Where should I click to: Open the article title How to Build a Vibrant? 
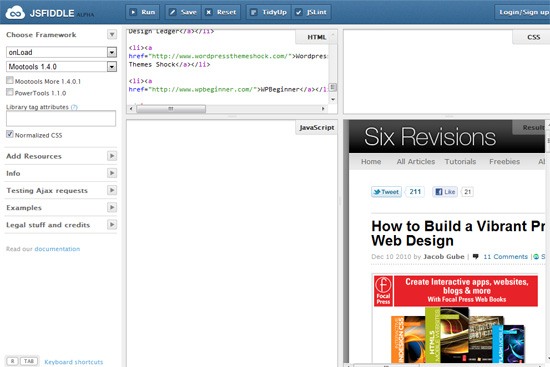click(458, 233)
